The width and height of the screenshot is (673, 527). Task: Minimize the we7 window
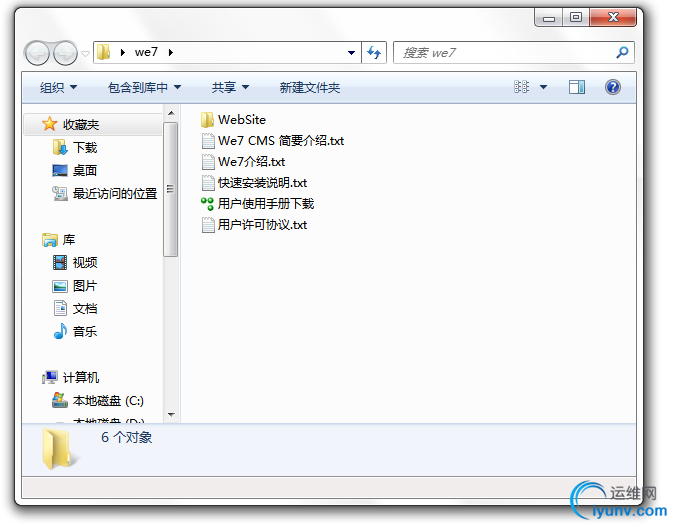click(549, 18)
